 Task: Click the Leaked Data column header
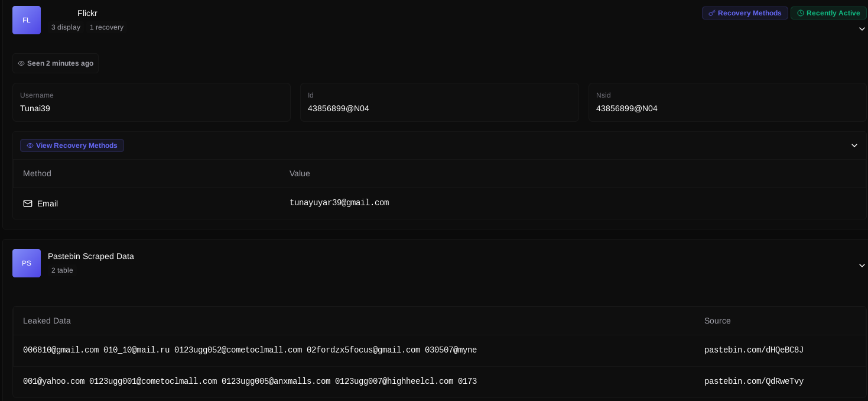coord(47,321)
